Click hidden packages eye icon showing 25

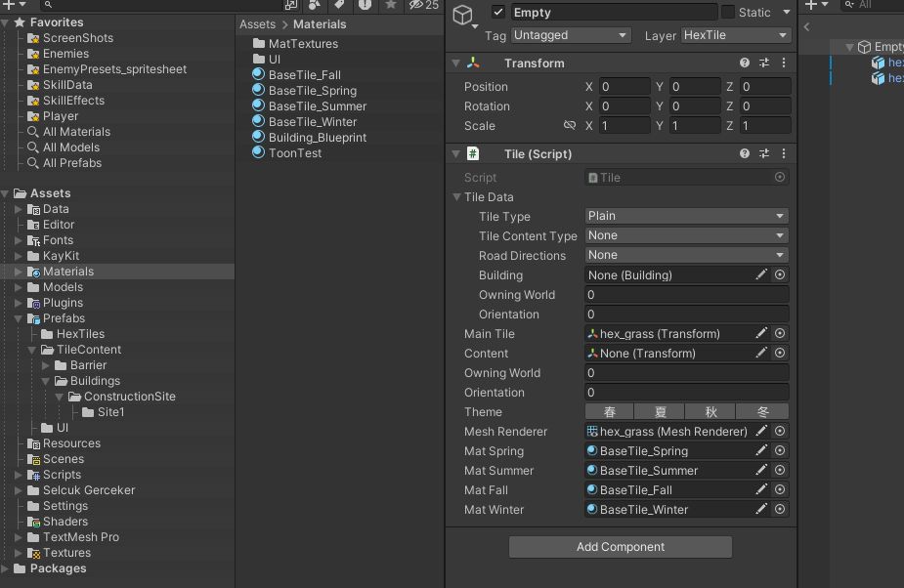(x=423, y=6)
